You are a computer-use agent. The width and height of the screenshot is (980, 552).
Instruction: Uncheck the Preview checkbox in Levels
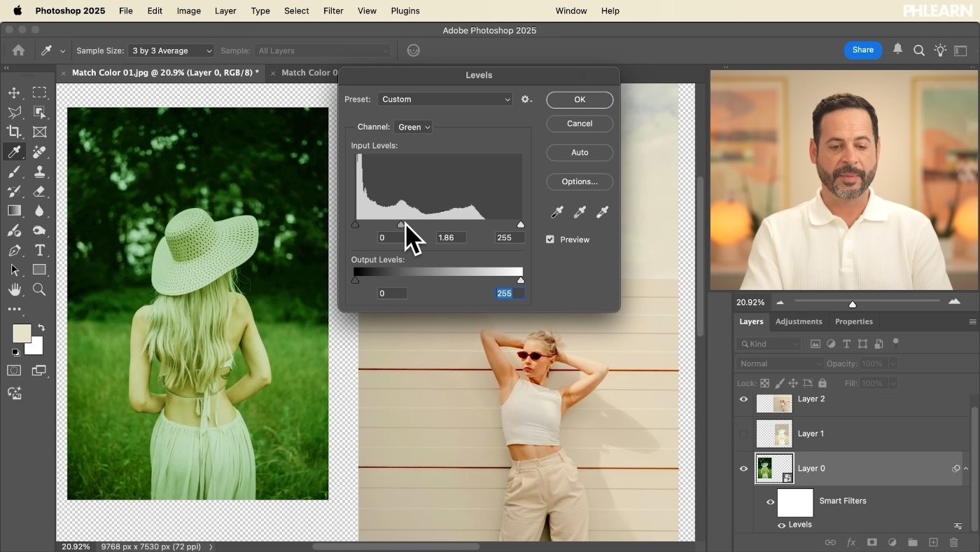click(x=550, y=240)
